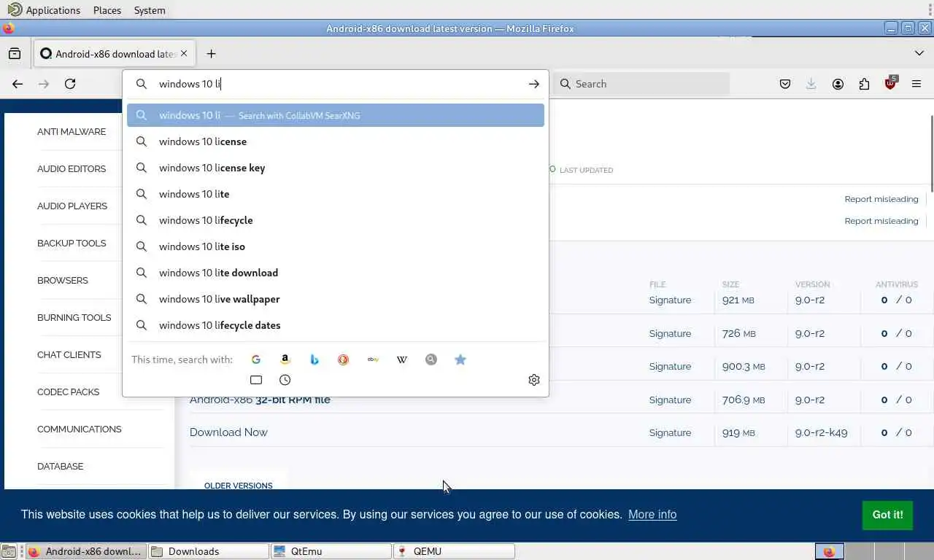Screen dimensions: 934x560
Task: Open cookie More info link
Action: (652, 515)
